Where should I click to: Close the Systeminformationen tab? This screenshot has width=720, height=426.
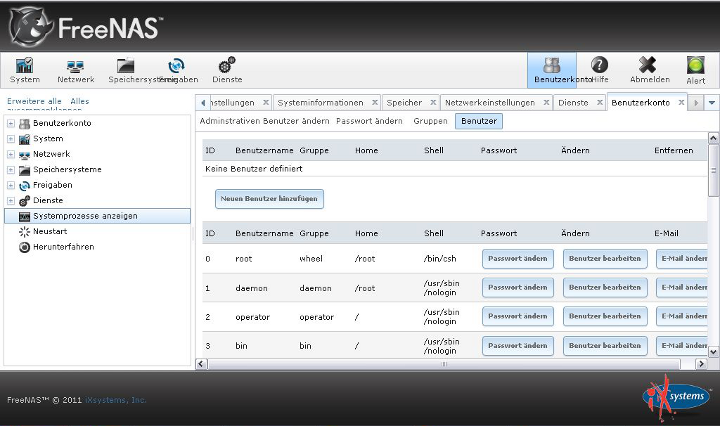coord(375,102)
